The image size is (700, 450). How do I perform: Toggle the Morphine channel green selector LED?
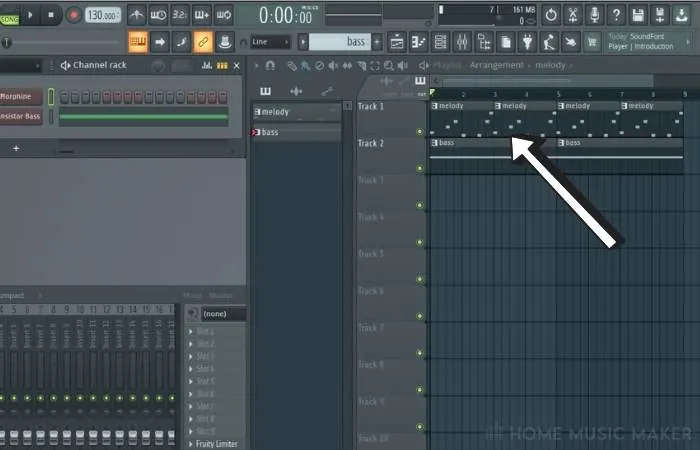point(51,97)
